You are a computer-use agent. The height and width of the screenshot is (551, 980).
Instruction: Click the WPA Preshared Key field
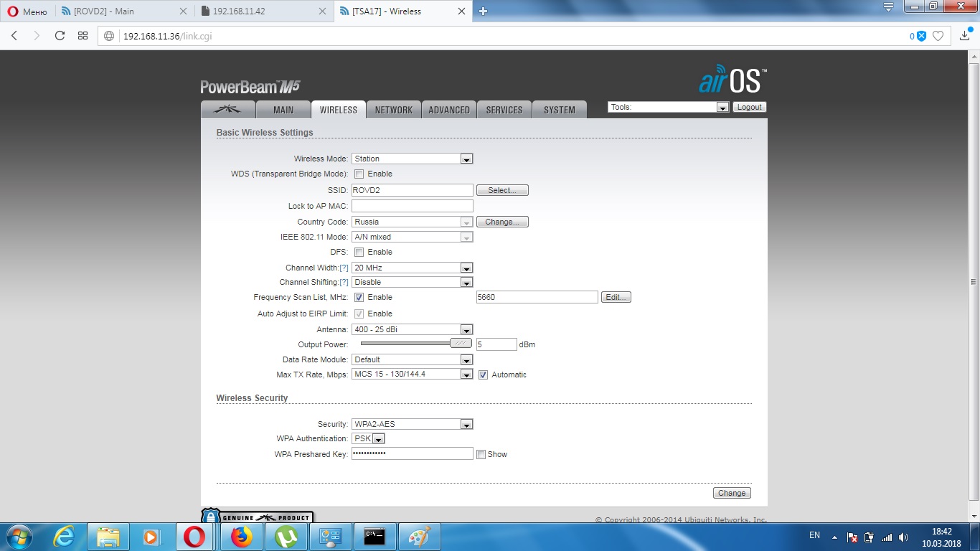click(412, 453)
